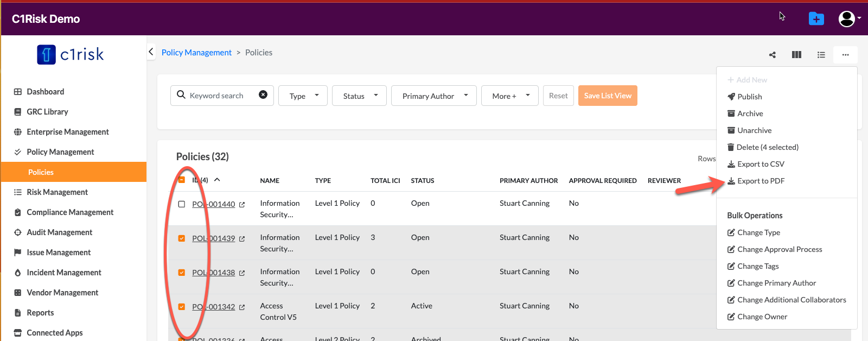Toggle the select-all header checkbox
The height and width of the screenshot is (341, 868).
[182, 180]
